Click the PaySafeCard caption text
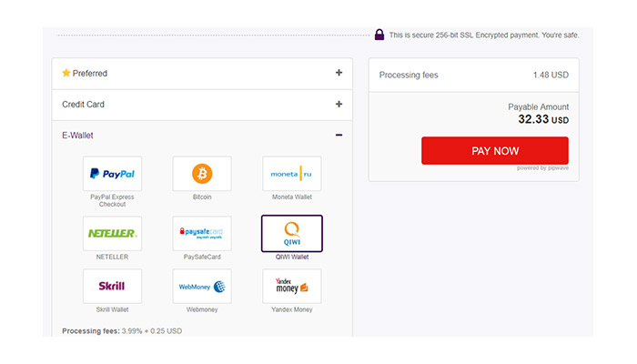Viewport: 637px width, 364px height. pyautogui.click(x=202, y=257)
